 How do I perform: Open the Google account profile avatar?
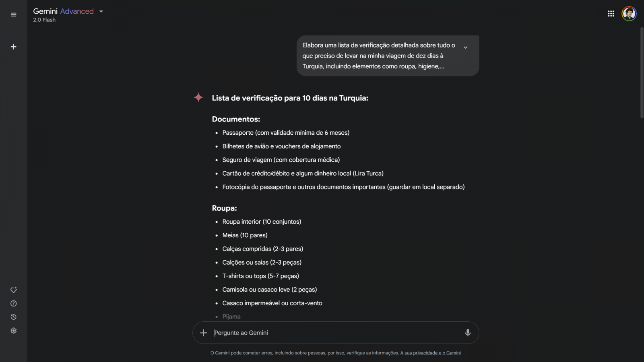click(629, 14)
